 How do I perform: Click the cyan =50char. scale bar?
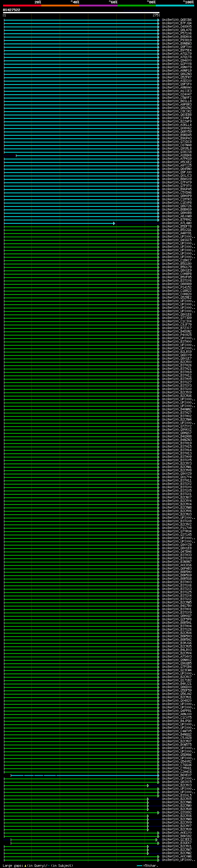pyautogui.click(x=140, y=866)
